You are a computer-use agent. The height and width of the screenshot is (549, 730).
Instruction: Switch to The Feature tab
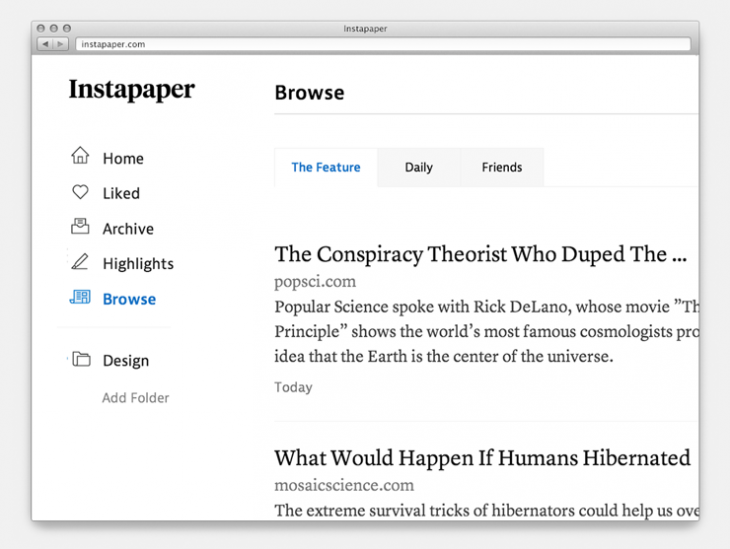(x=326, y=167)
